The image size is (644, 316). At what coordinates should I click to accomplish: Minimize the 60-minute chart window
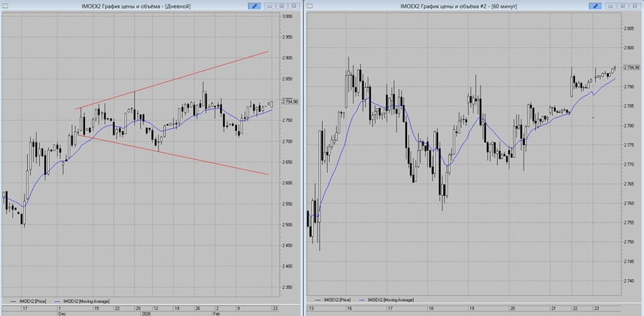coord(611,6)
